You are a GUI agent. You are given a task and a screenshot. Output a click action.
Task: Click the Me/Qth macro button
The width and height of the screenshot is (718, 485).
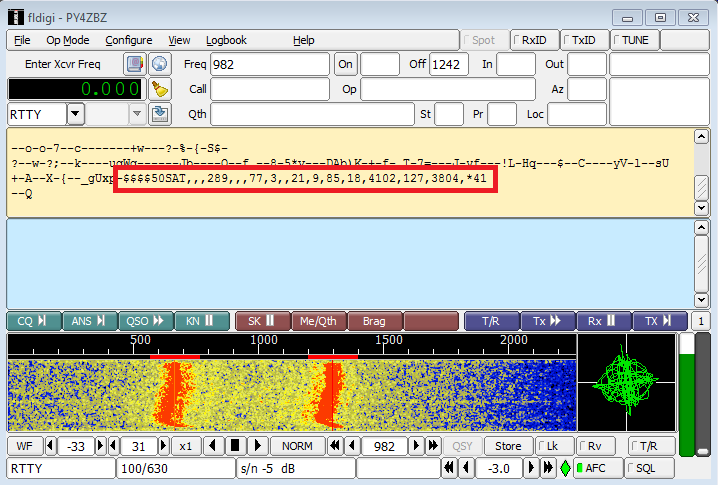(319, 321)
